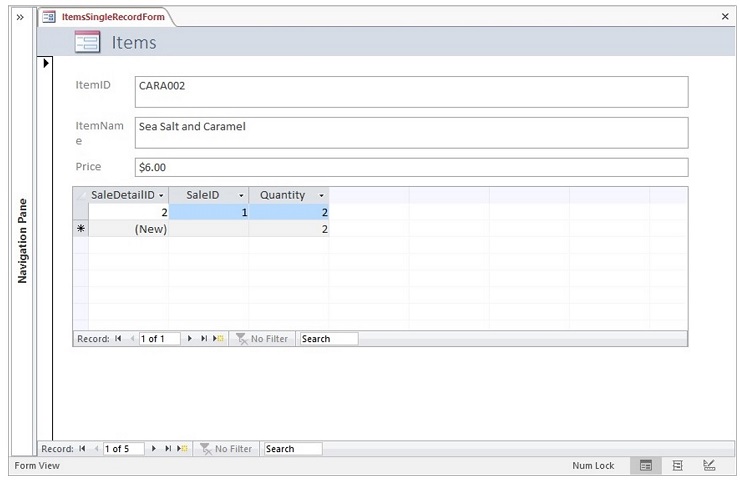The image size is (740, 482).
Task: Open the Quantity column dropdown arrow
Action: click(321, 196)
